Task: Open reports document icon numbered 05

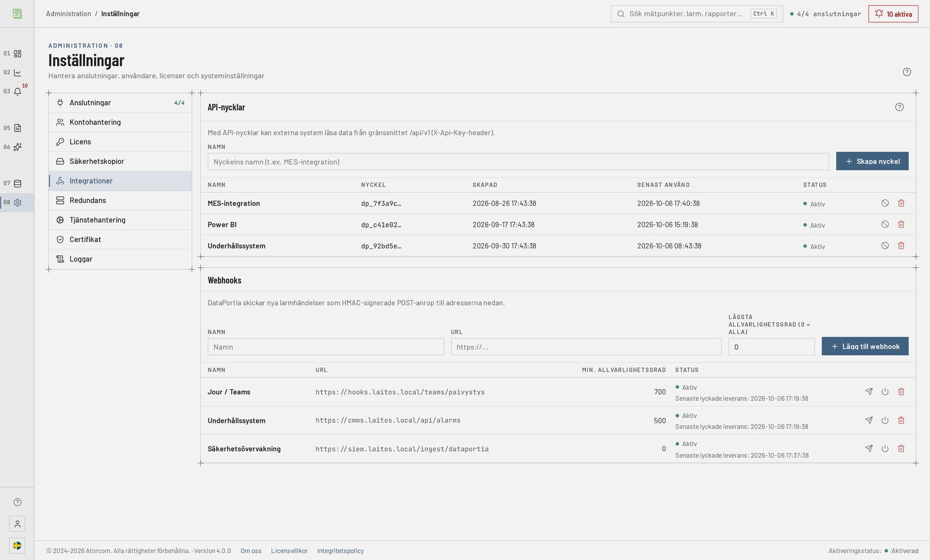Action: (17, 128)
